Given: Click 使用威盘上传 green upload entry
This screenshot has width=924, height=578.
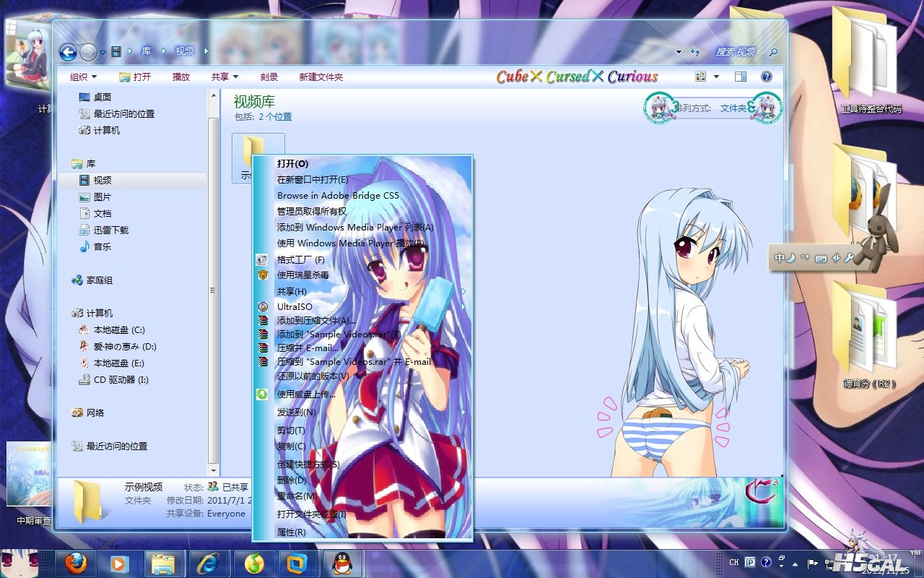Looking at the screenshot, I should 306,394.
